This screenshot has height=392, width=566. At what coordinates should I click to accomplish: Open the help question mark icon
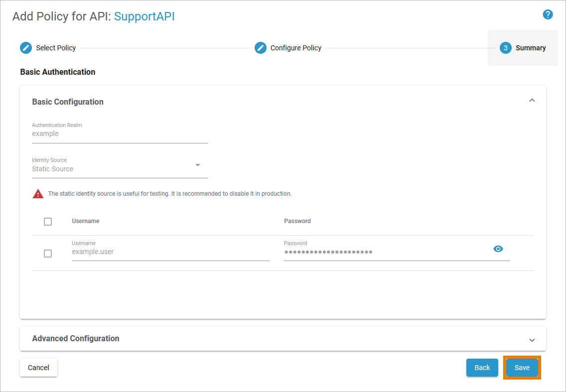pyautogui.click(x=548, y=14)
